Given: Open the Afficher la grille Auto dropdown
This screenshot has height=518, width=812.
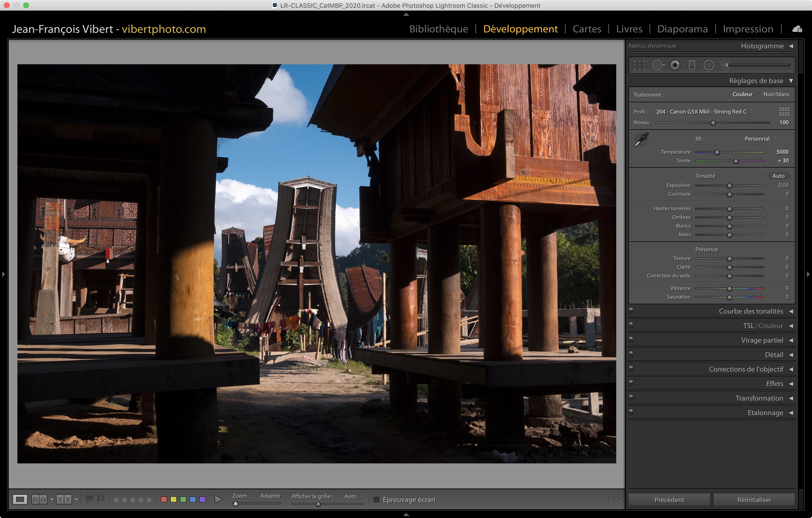Looking at the screenshot, I should (353, 496).
